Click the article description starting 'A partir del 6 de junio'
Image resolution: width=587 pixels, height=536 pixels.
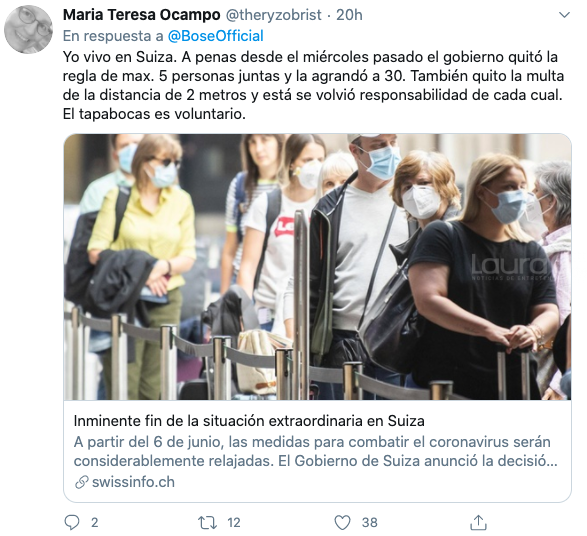point(316,451)
